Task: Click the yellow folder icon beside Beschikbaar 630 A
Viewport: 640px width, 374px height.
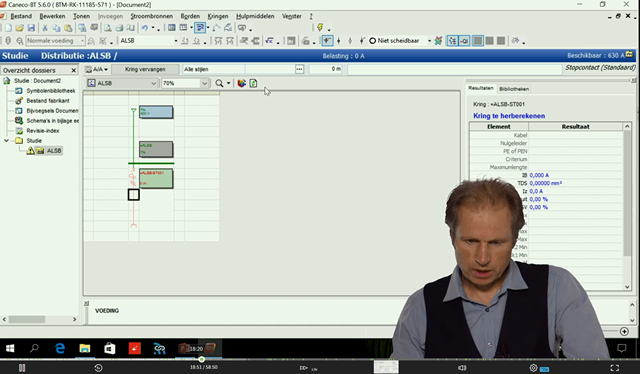Action: [x=629, y=54]
